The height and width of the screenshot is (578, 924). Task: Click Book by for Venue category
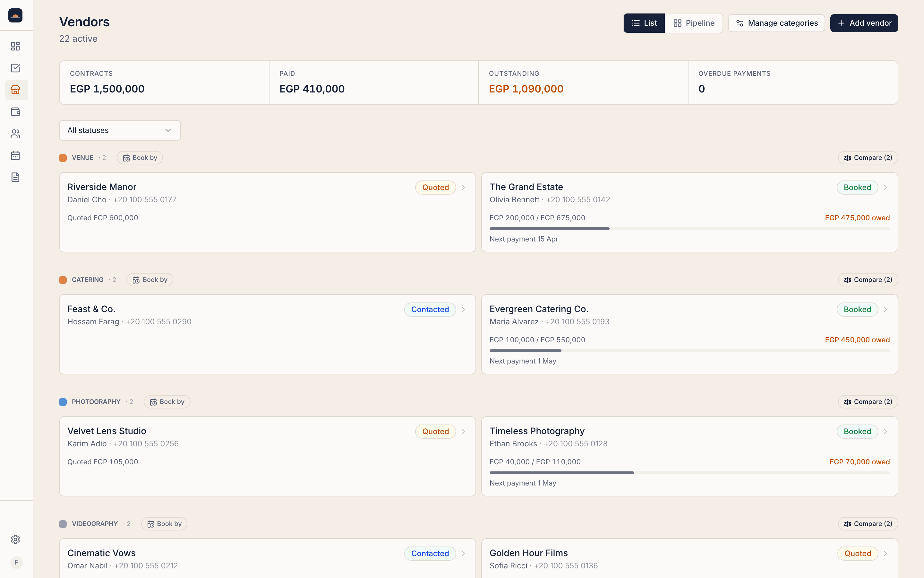click(140, 158)
